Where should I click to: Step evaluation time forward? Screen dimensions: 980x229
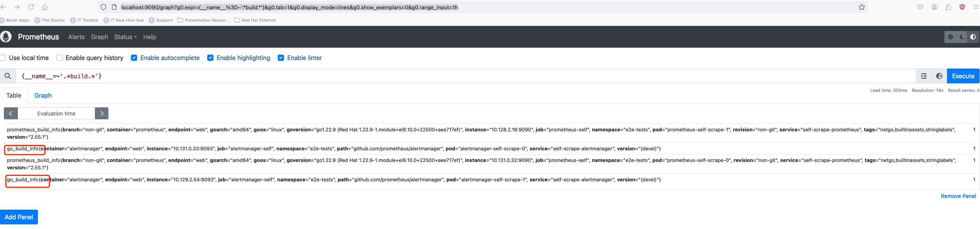click(101, 114)
